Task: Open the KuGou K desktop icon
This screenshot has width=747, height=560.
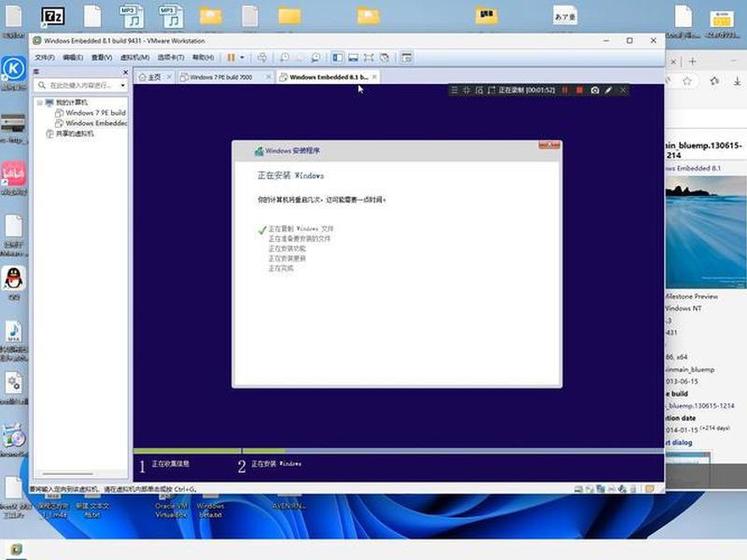Action: tap(13, 69)
